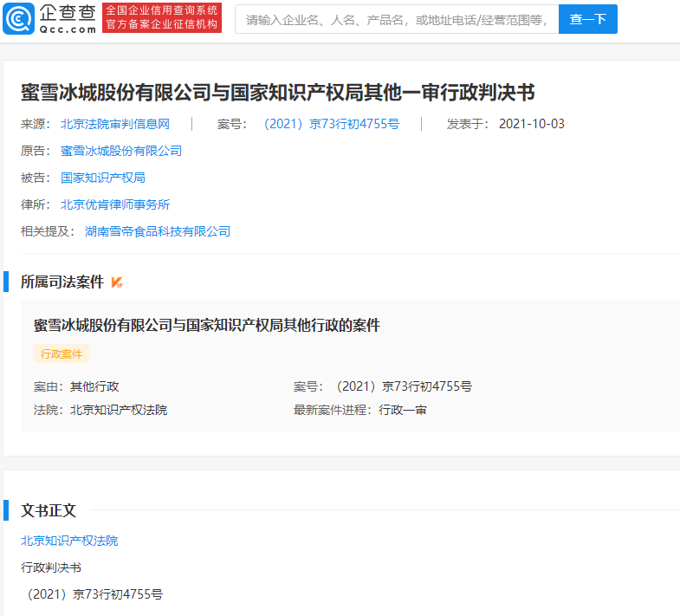
Task: Open defendant link 国家知识产权局
Action: click(103, 178)
